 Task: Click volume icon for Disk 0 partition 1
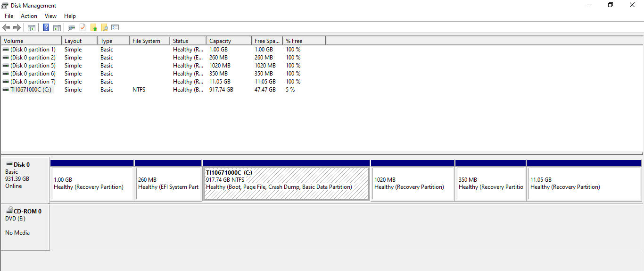click(x=6, y=50)
